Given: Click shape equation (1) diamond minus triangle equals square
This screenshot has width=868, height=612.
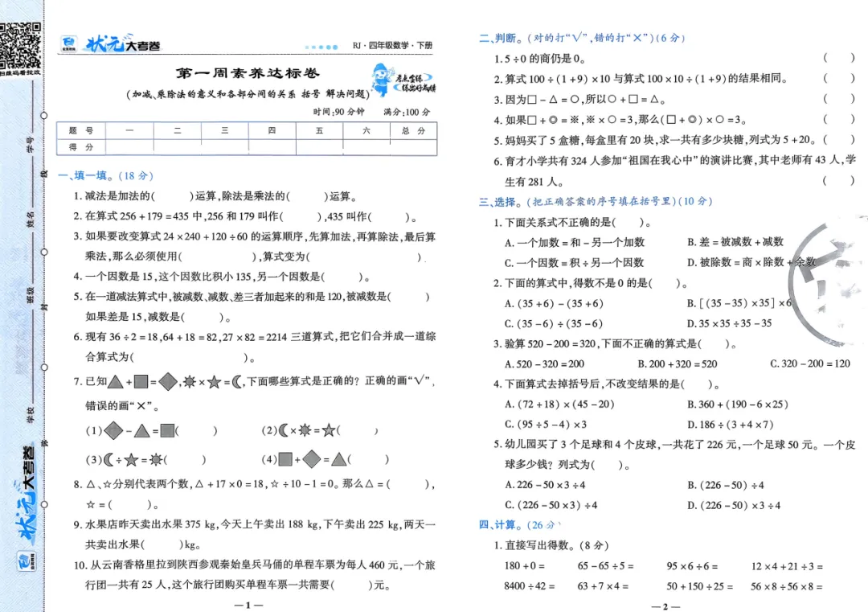Looking at the screenshot, I should (150, 430).
